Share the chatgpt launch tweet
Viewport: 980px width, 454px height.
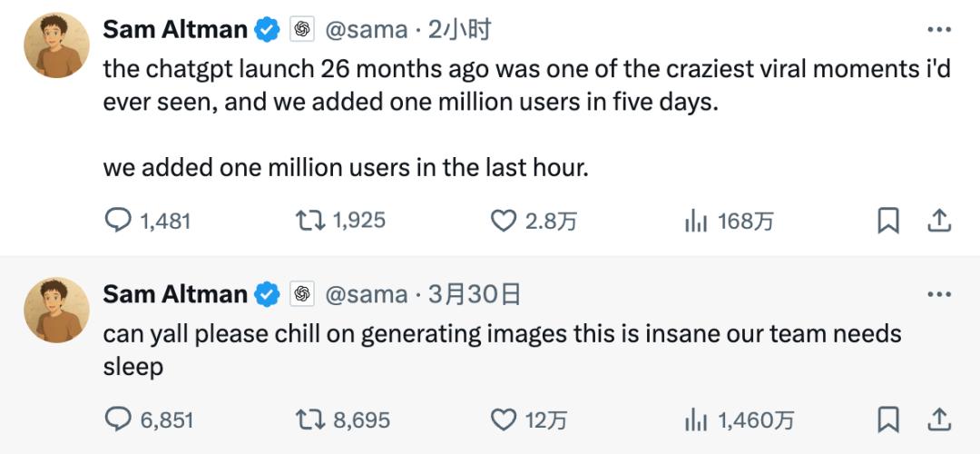[939, 221]
